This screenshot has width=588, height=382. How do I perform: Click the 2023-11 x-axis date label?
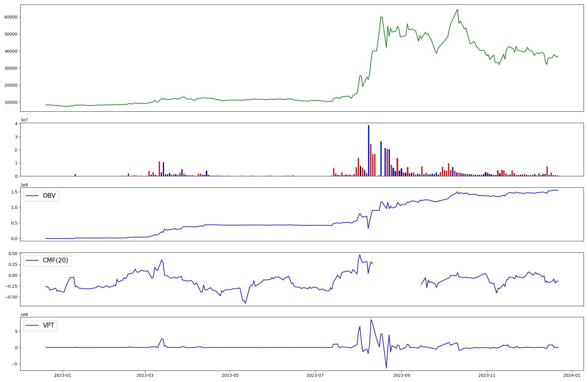[487, 375]
